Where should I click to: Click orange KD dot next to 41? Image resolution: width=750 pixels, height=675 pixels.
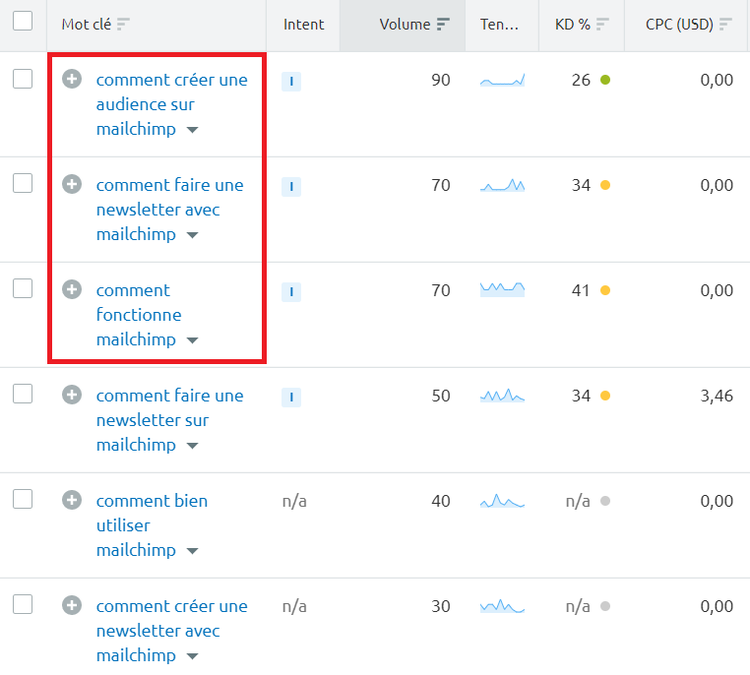(x=605, y=290)
